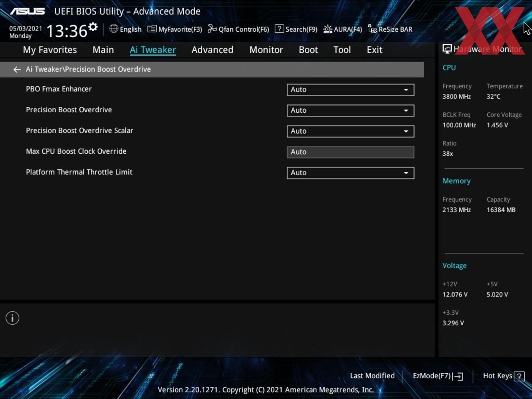
Task: Open clock settings gear icon
Action: (93, 27)
